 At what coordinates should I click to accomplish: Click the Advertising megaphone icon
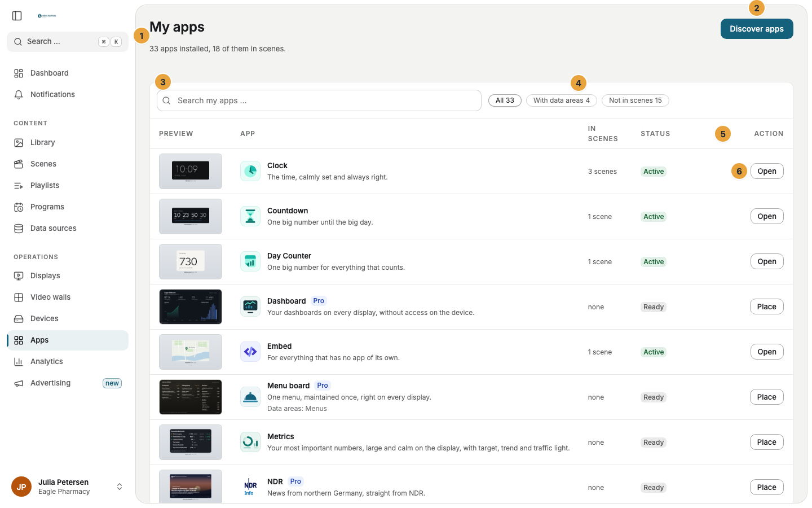[x=19, y=383]
